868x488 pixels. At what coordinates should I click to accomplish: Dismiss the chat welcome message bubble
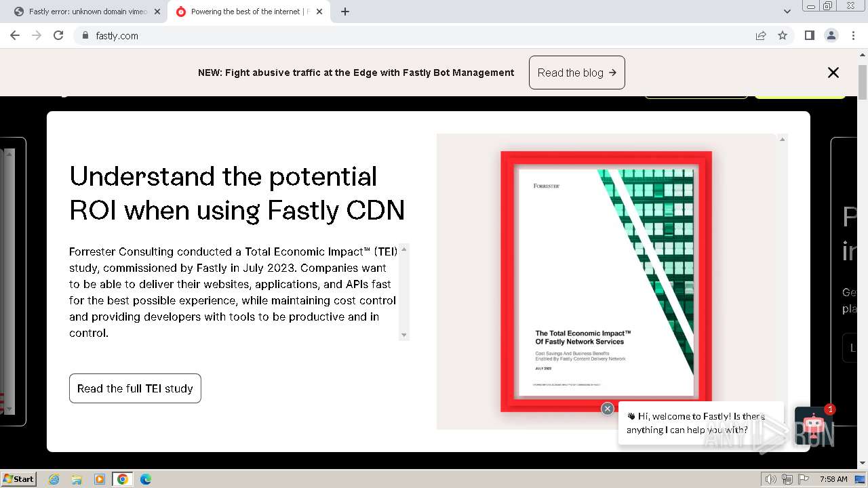tap(608, 408)
